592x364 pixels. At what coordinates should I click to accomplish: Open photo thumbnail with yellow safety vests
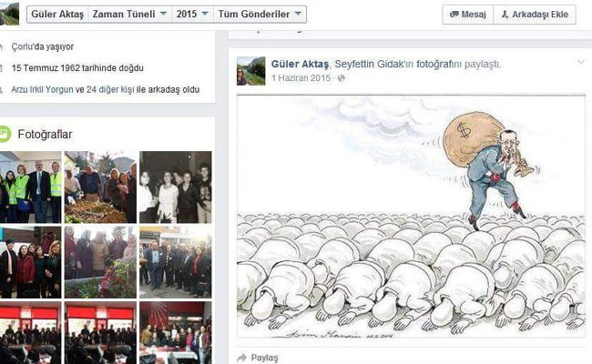click(x=31, y=187)
